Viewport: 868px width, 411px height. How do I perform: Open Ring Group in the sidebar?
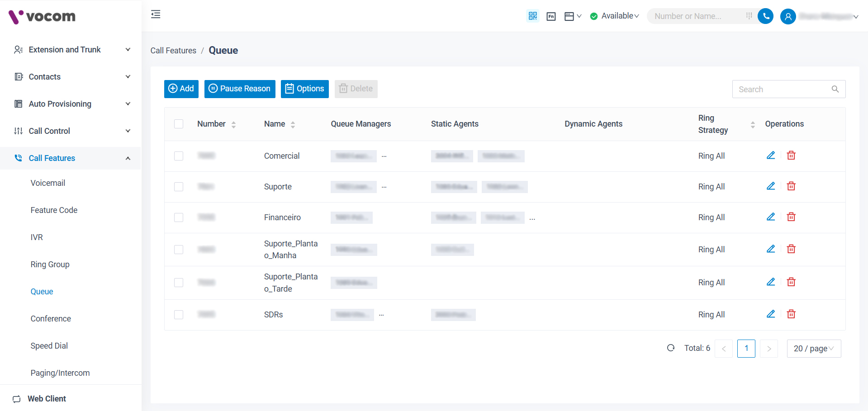coord(50,265)
